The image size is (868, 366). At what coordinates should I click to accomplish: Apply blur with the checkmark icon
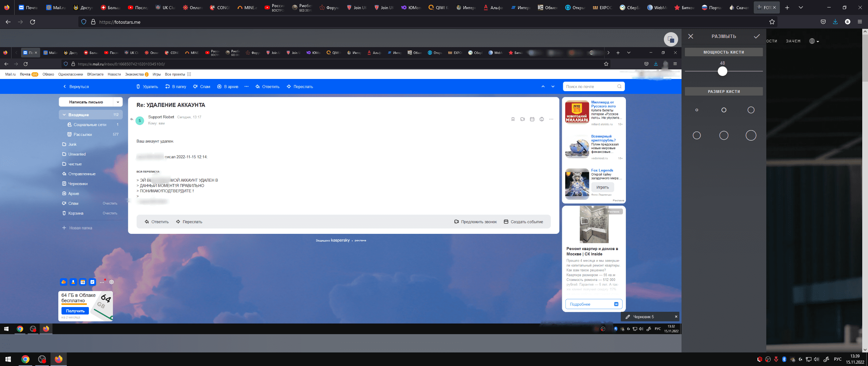[x=757, y=36]
